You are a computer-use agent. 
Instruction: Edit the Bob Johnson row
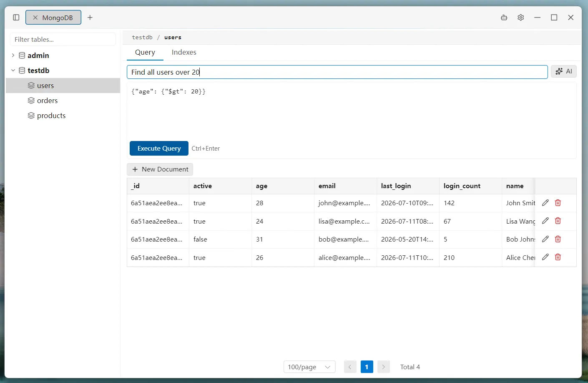(545, 239)
